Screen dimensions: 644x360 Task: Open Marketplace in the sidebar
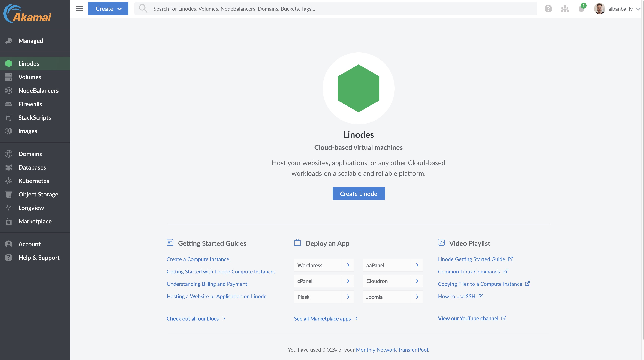click(35, 221)
